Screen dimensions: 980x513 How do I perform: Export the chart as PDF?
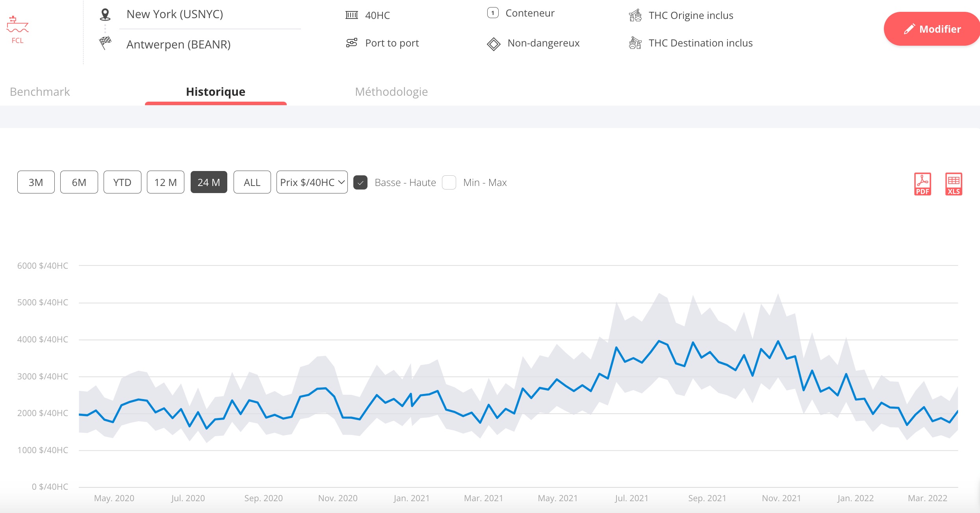[922, 184]
